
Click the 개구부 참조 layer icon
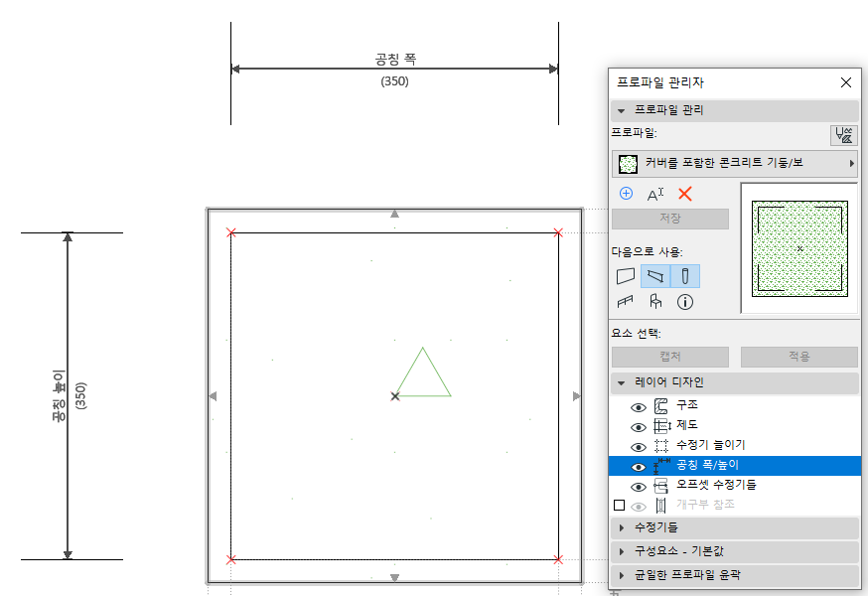[x=660, y=506]
